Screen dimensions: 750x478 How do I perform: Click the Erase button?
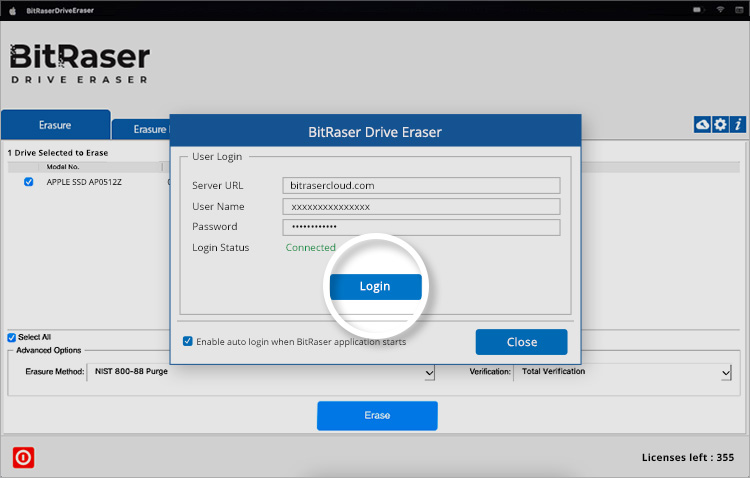tap(377, 416)
